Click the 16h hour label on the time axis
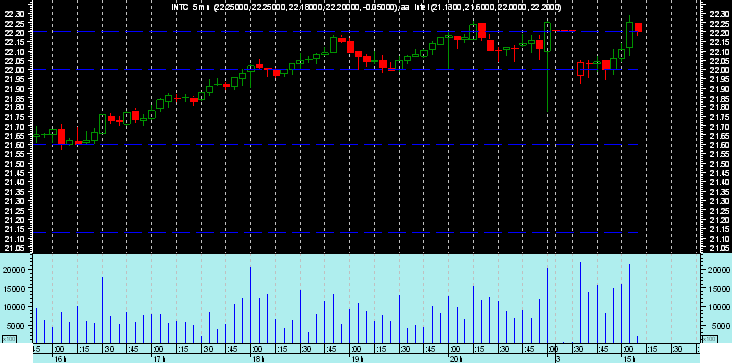732x363 pixels. [61, 359]
